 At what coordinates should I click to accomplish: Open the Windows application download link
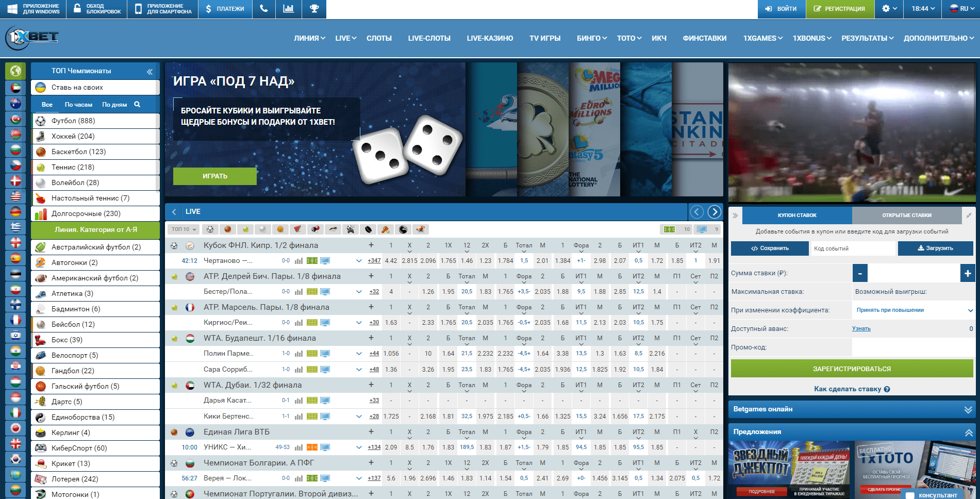click(34, 9)
